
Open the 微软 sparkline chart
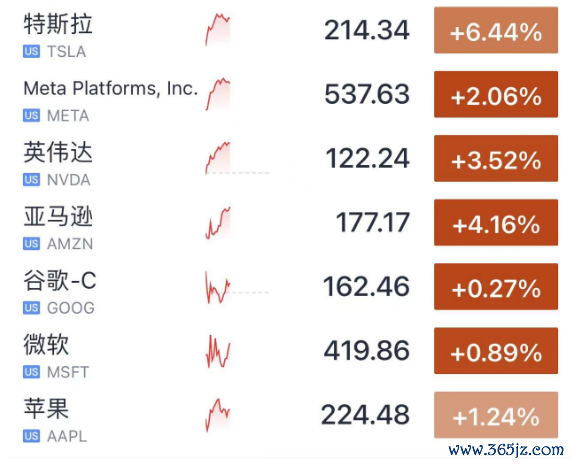point(218,351)
